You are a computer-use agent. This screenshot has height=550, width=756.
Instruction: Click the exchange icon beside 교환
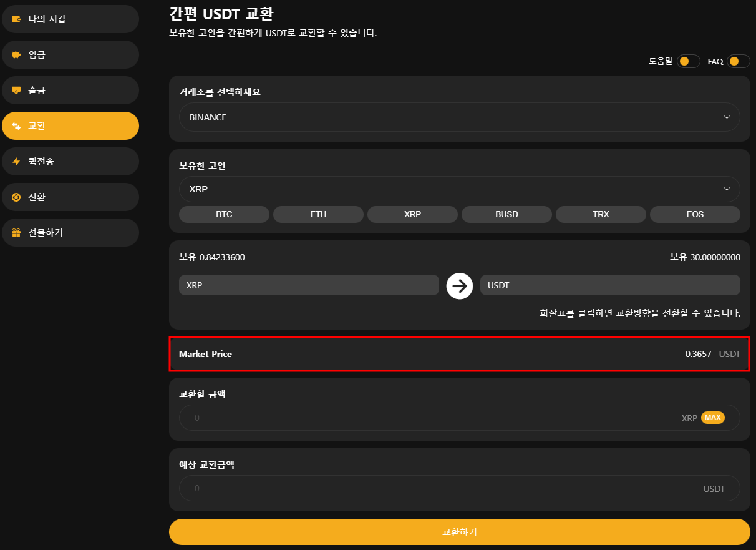click(16, 126)
